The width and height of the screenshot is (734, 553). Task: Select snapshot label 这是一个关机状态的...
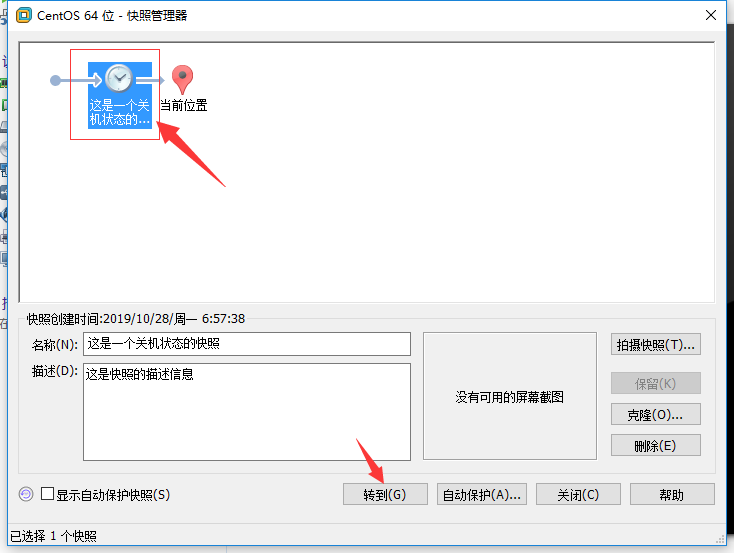(119, 112)
